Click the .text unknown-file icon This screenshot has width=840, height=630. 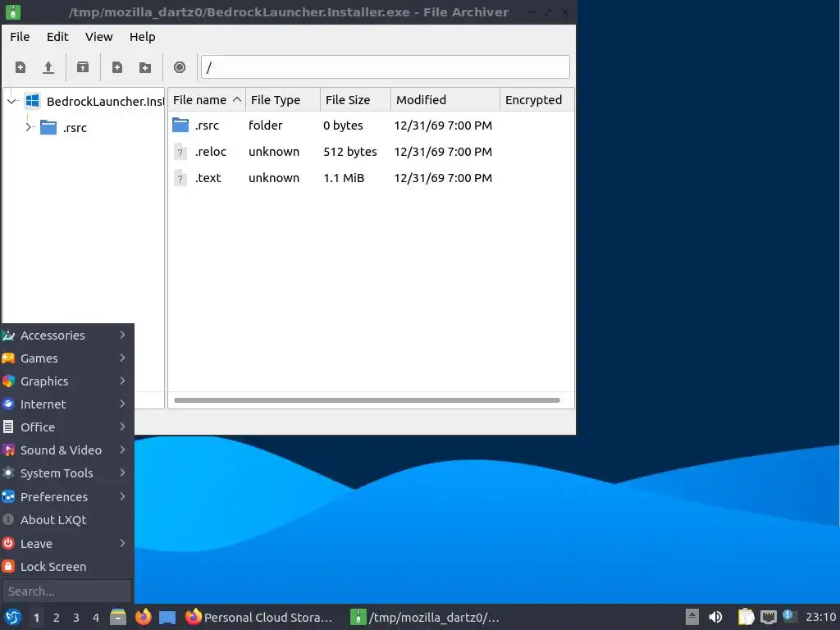[x=180, y=178]
